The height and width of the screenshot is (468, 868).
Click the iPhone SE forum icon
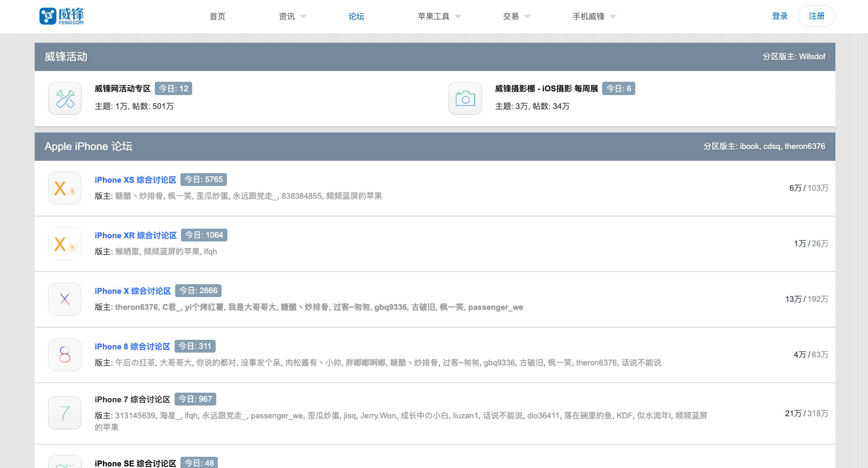pos(65,462)
